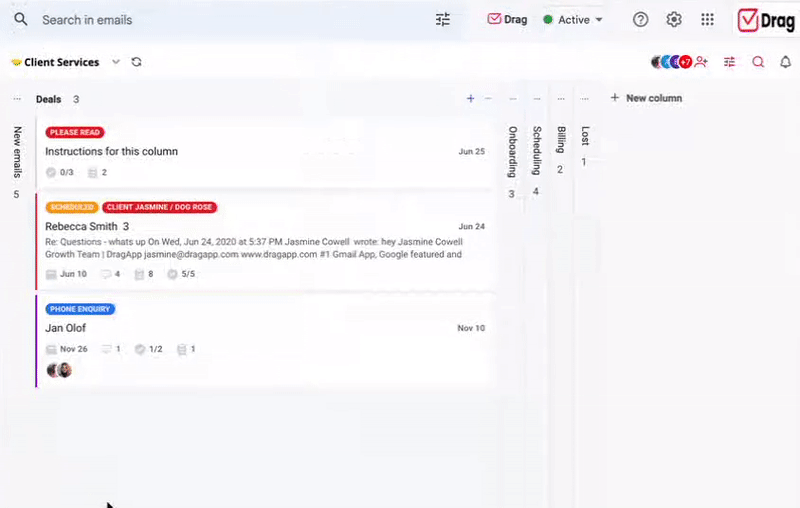Toggle the Drag switch button
This screenshot has width=800, height=508.
tap(507, 19)
